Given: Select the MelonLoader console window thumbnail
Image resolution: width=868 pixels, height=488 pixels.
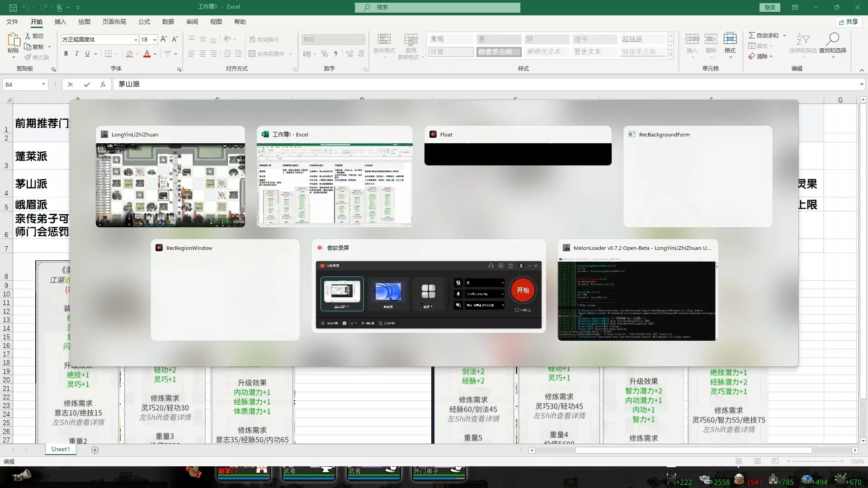Looking at the screenshot, I should [x=637, y=300].
